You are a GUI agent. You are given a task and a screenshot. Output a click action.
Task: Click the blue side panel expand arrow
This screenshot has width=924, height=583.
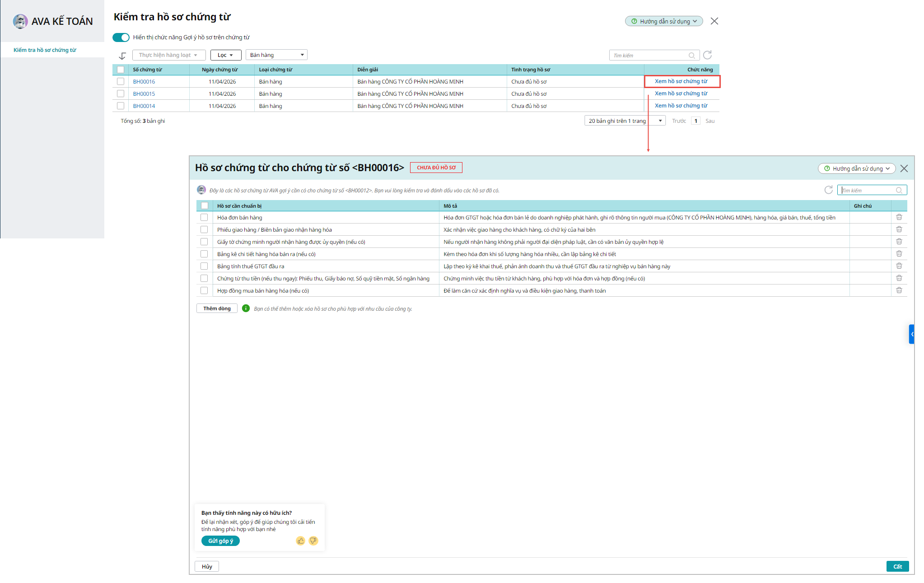point(912,334)
